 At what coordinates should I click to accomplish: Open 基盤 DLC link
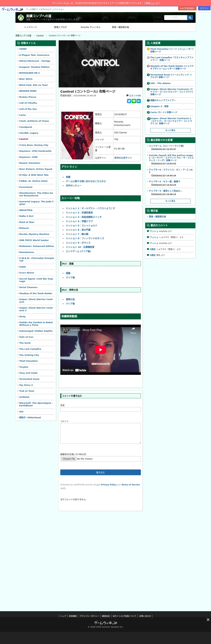click(x=68, y=273)
